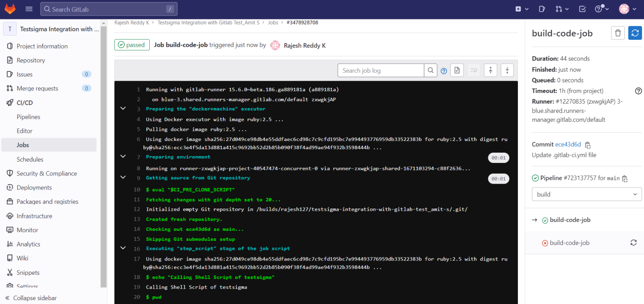Open Packages and registries in sidebar

coord(47,202)
